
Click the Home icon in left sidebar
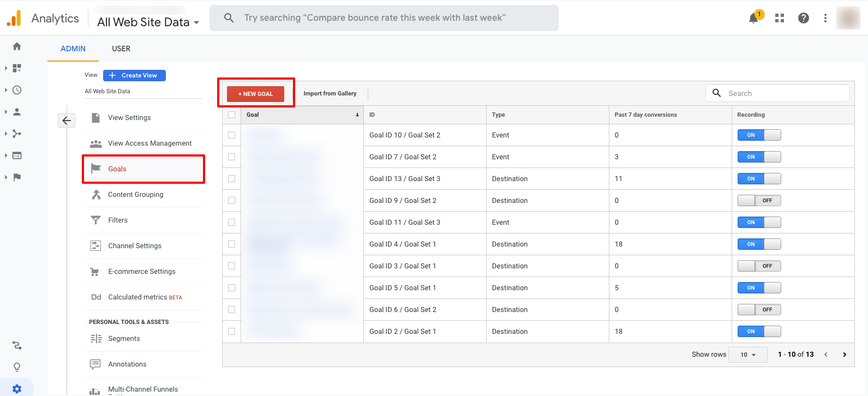click(x=17, y=46)
